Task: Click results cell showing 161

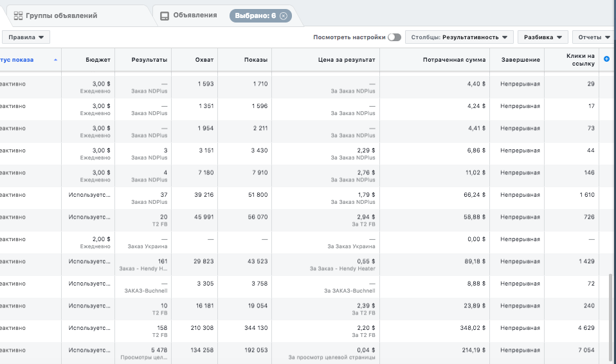Action: [163, 261]
